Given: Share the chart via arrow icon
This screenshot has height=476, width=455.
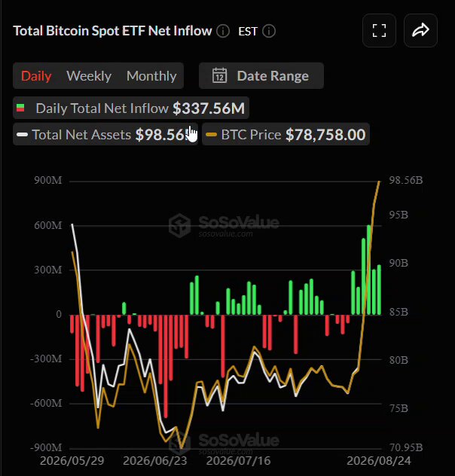Looking at the screenshot, I should tap(420, 31).
